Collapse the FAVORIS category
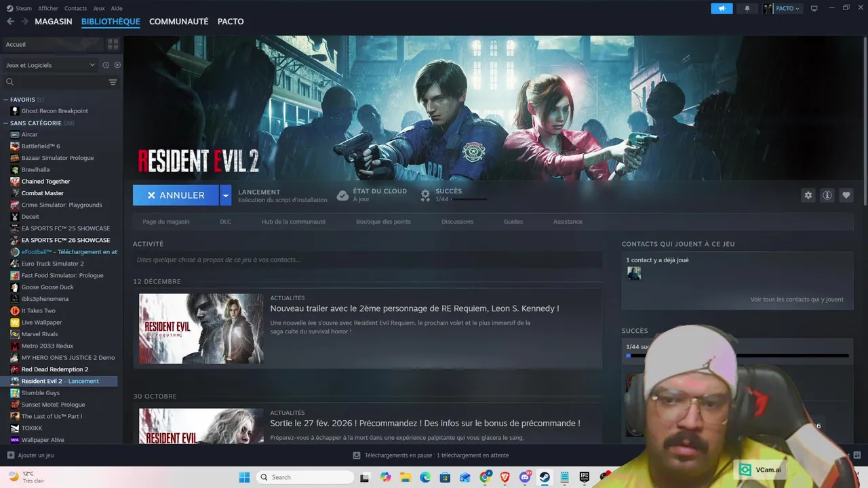The image size is (868, 488). [6, 100]
